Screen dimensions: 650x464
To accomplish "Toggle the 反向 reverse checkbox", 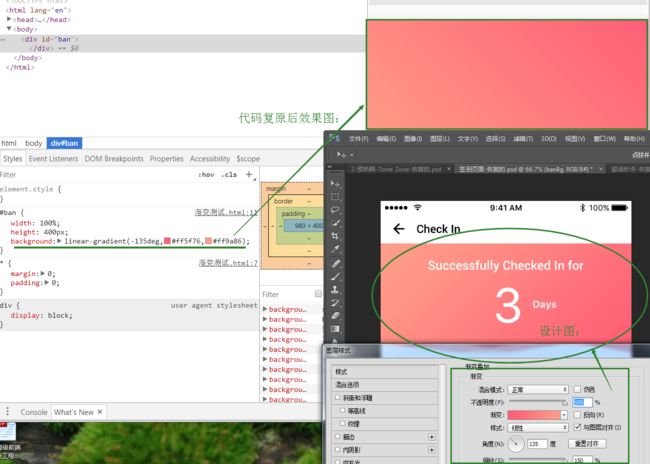I will tap(577, 414).
